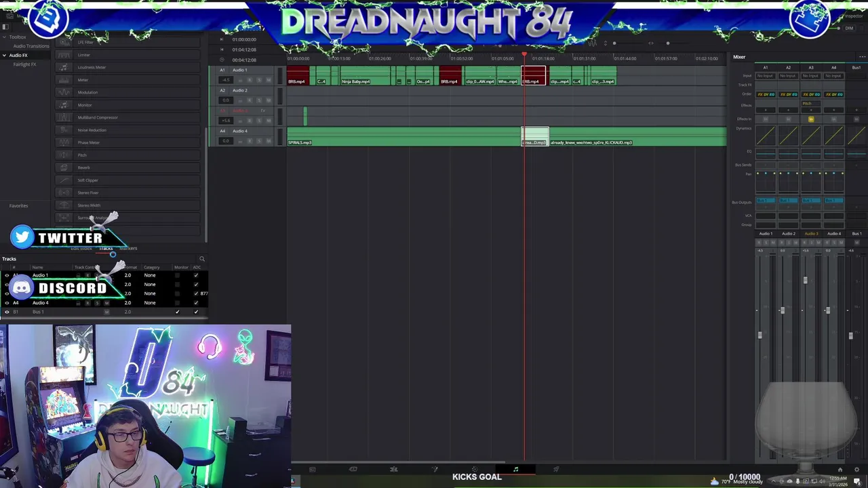This screenshot has height=488, width=868.
Task: Collapse the Audio FX tree chevron
Action: point(5,56)
